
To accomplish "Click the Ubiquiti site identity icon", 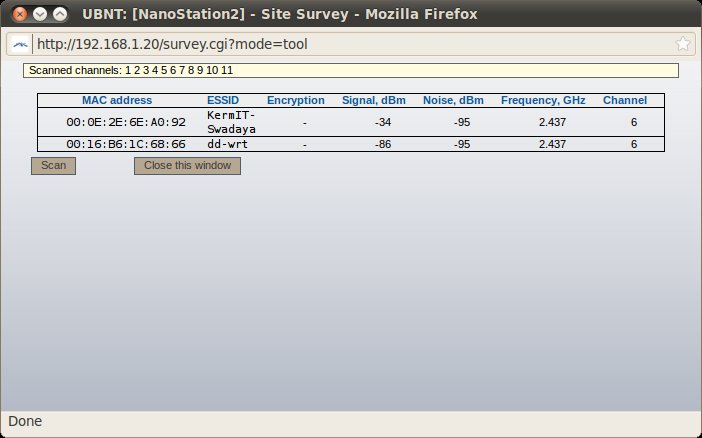I will [21, 44].
